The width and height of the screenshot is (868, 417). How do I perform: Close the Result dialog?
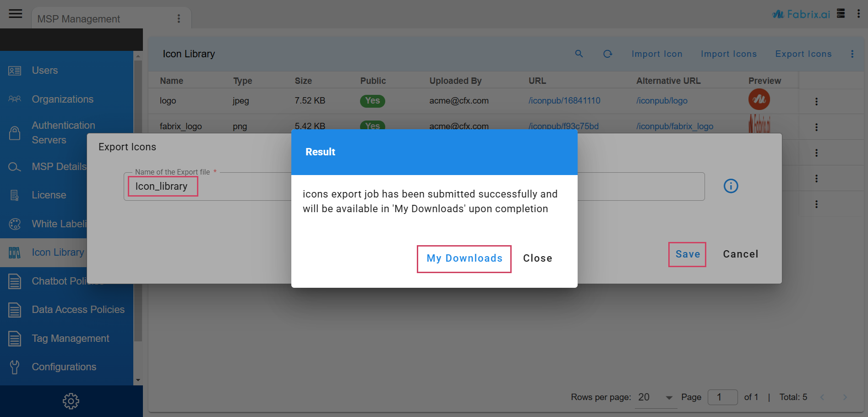(537, 258)
